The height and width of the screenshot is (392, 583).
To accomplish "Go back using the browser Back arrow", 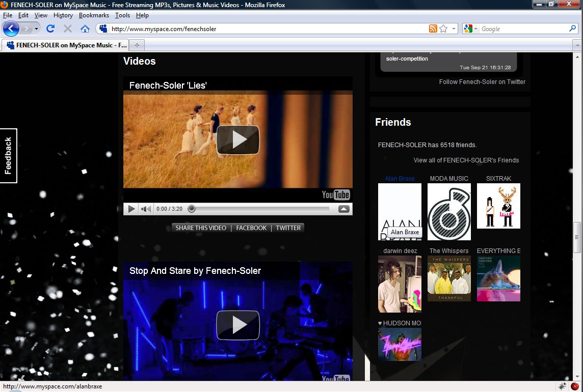I will (11, 29).
